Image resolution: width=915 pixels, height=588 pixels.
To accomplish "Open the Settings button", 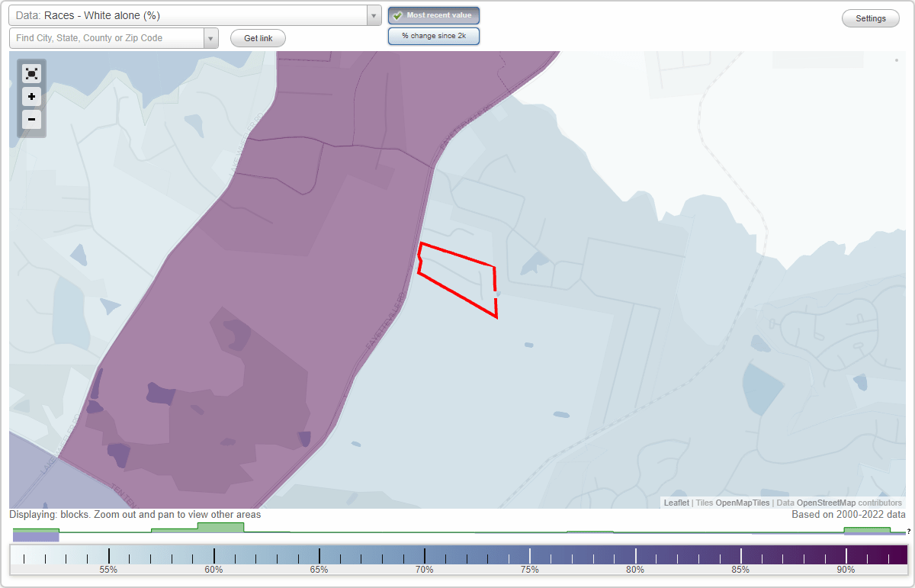I will (871, 19).
